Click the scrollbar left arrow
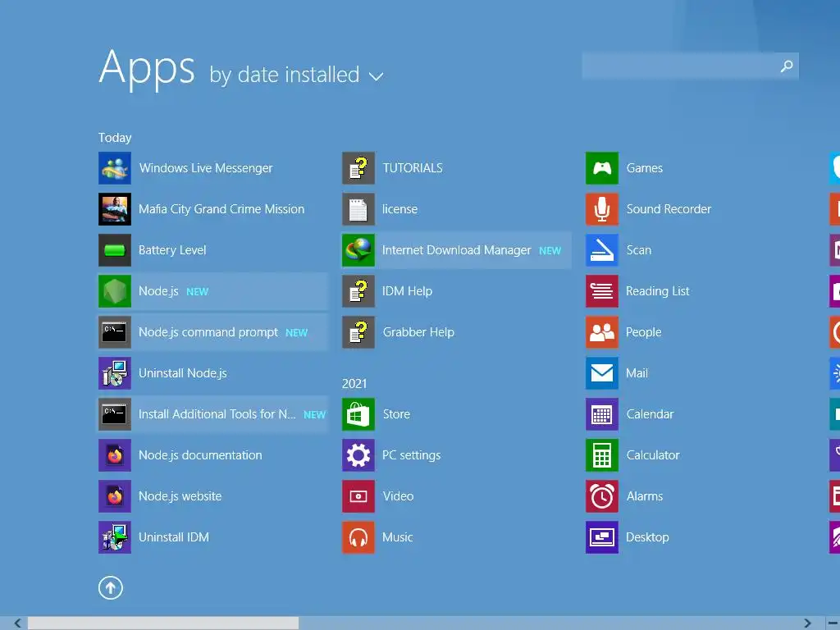 pyautogui.click(x=17, y=623)
